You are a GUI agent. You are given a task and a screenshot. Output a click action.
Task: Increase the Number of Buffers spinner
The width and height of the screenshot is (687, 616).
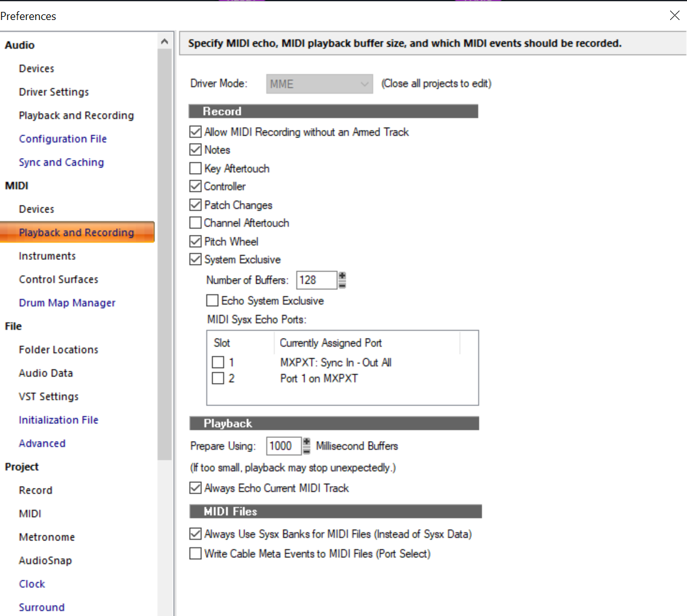[x=342, y=276]
